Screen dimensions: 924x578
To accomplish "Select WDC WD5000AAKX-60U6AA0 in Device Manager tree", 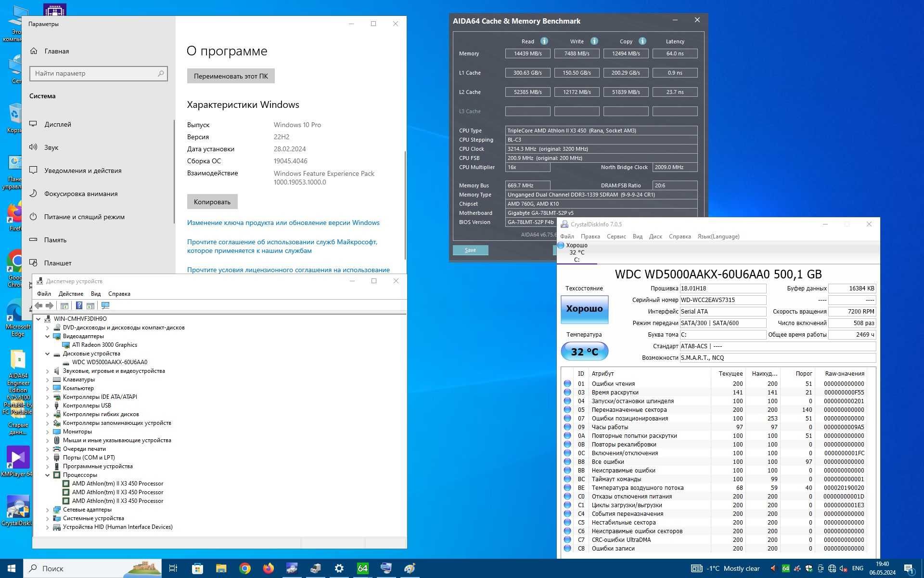I will [110, 362].
